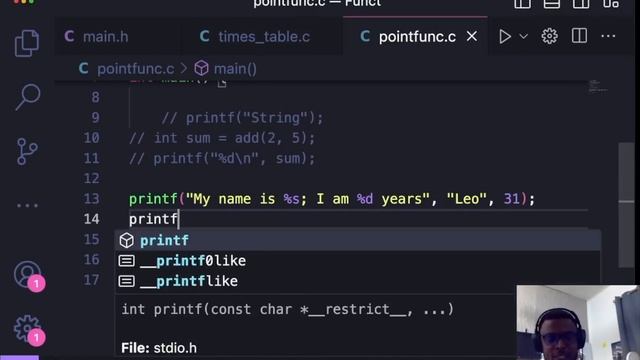This screenshot has height=360, width=640.
Task: Click the "Leo" string on line 13
Action: [467, 199]
